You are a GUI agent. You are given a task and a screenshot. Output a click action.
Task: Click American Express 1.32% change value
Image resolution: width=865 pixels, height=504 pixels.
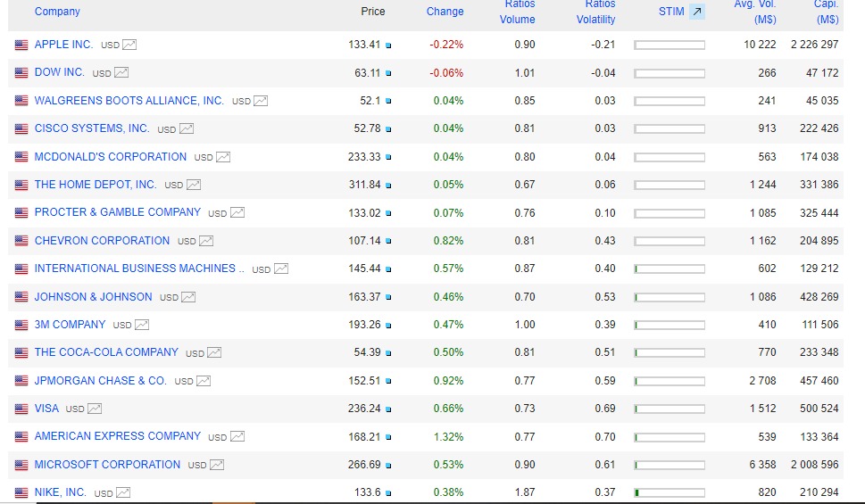(x=448, y=437)
